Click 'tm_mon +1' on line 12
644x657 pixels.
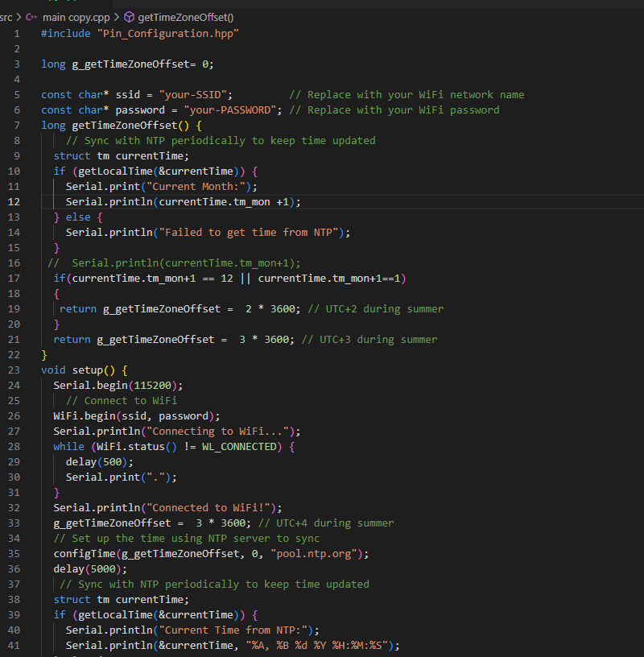261,202
